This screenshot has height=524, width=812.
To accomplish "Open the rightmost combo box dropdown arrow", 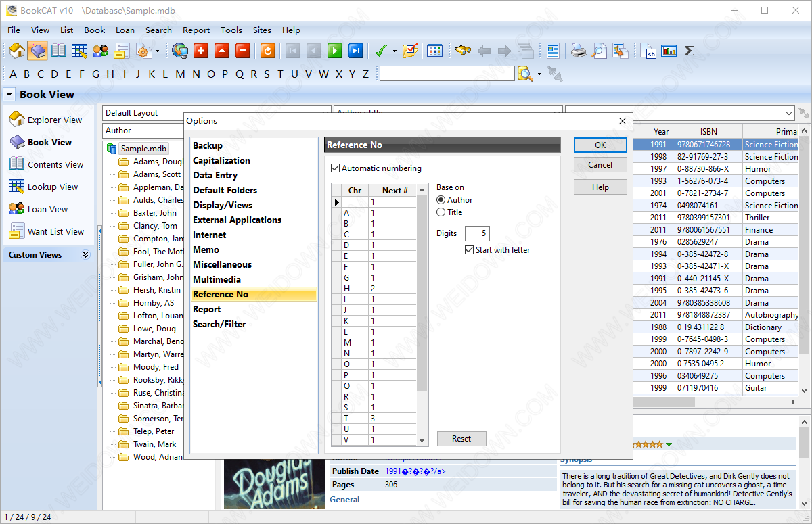I will 789,113.
